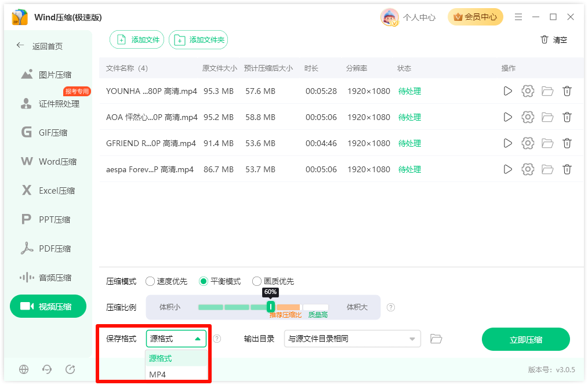
Task: Open settings for AOA video
Action: click(x=528, y=117)
